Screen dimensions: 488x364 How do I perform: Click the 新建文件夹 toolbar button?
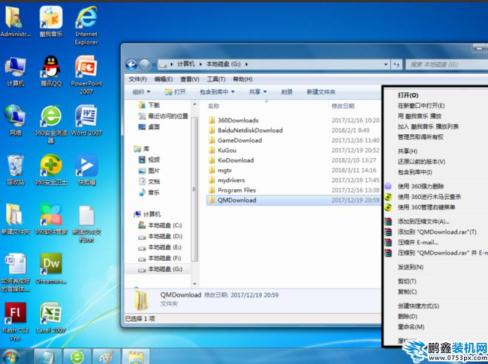(x=321, y=92)
